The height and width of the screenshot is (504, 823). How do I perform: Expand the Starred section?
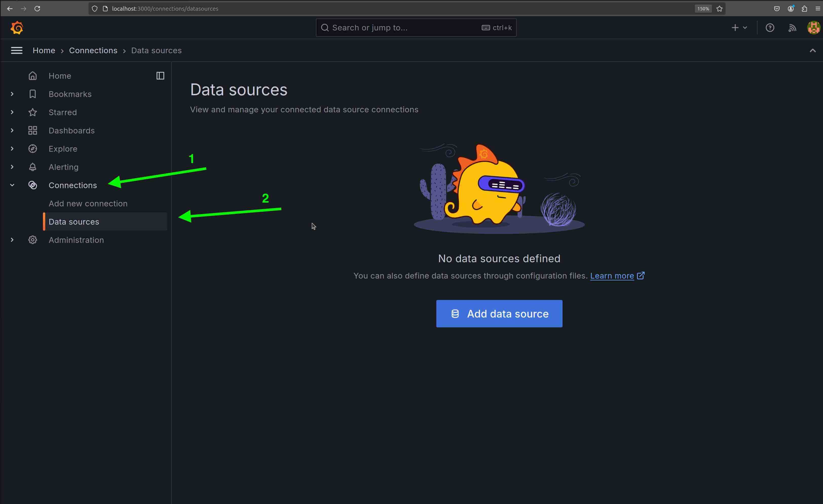tap(12, 112)
